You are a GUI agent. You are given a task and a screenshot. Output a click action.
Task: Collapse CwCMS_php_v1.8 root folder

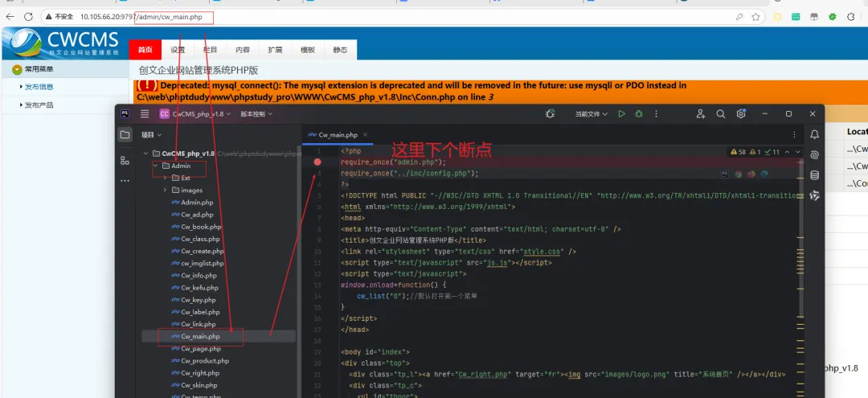click(x=145, y=154)
